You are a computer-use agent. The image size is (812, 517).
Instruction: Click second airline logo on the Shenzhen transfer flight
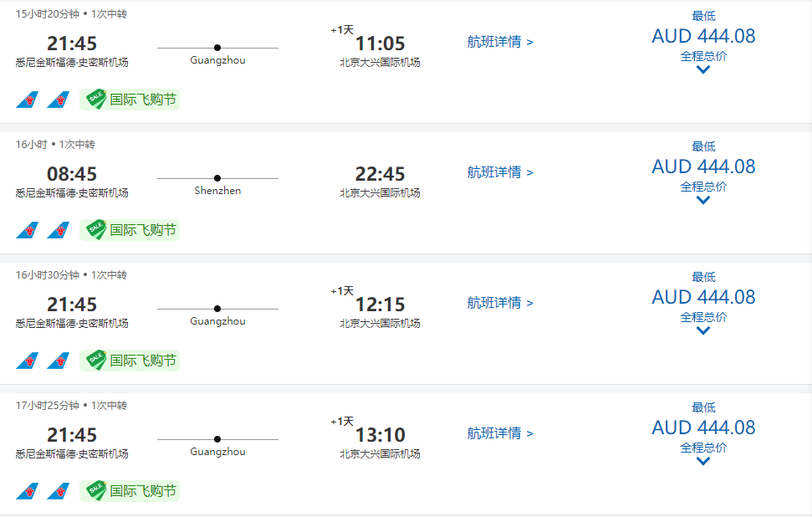(58, 230)
